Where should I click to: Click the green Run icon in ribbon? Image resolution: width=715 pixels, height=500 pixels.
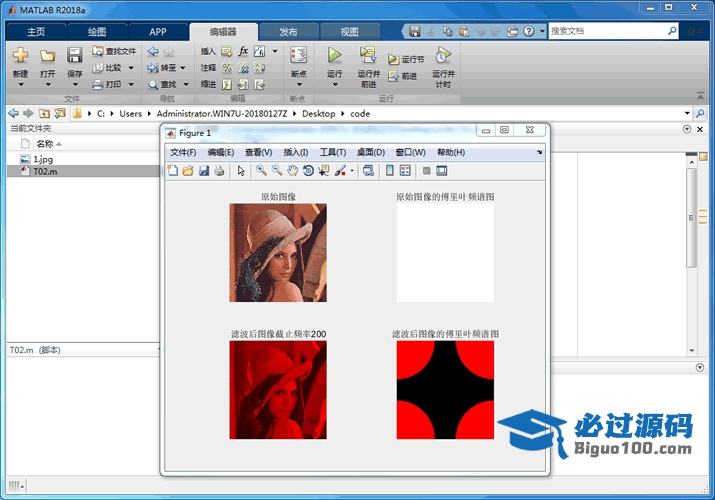tap(335, 55)
